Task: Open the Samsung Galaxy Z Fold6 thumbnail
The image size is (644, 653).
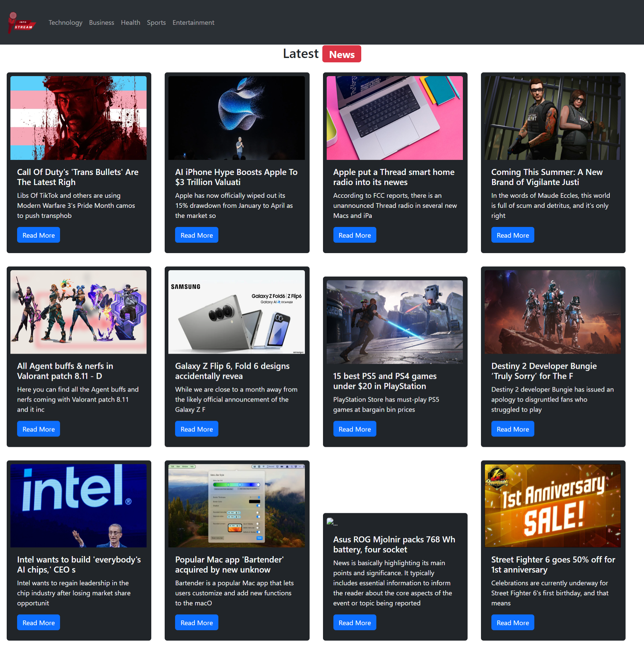Action: point(236,312)
